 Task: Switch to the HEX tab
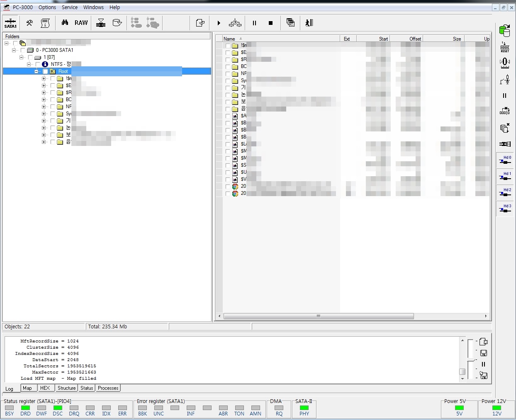(x=45, y=388)
